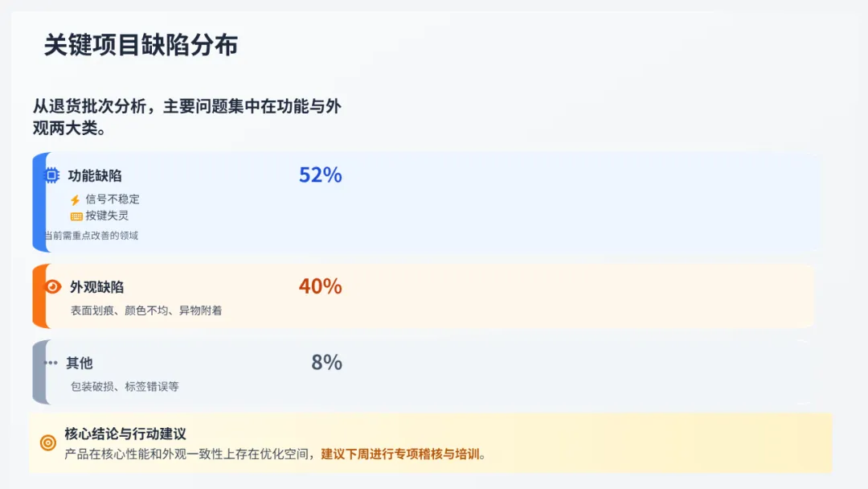This screenshot has width=868, height=489.
Task: Click the lightning bolt icon near 信号不稳定
Action: pos(76,200)
